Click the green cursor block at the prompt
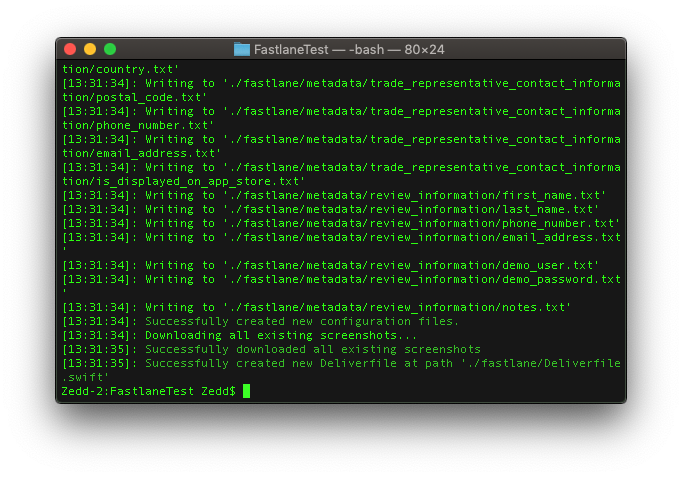Image resolution: width=682 pixels, height=477 pixels. point(246,391)
